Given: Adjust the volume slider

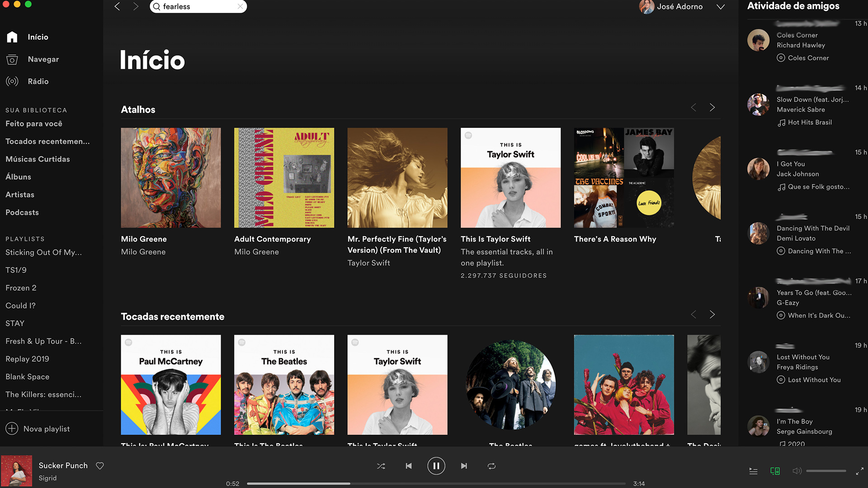Looking at the screenshot, I should tap(826, 471).
